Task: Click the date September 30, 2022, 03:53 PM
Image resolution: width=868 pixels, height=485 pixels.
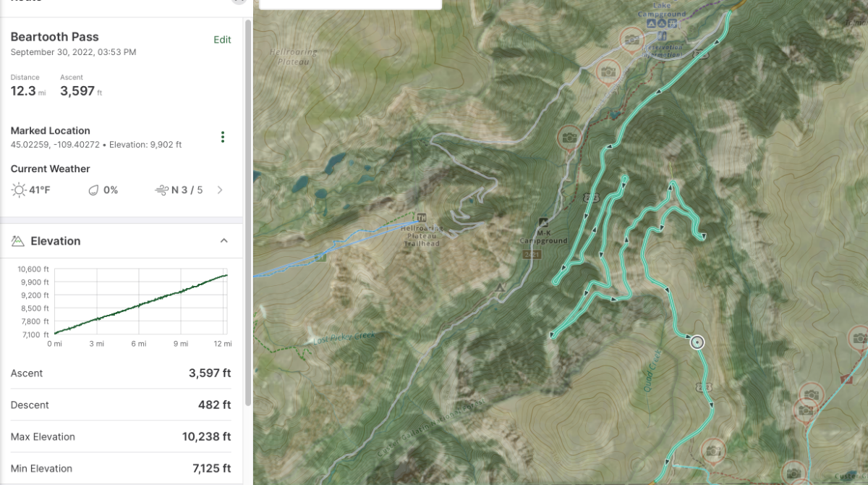Action: coord(73,52)
